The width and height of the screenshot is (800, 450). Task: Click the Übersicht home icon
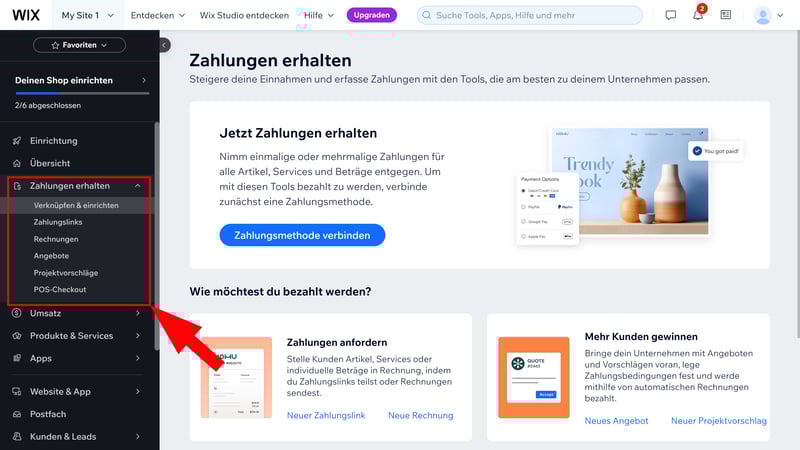(17, 163)
